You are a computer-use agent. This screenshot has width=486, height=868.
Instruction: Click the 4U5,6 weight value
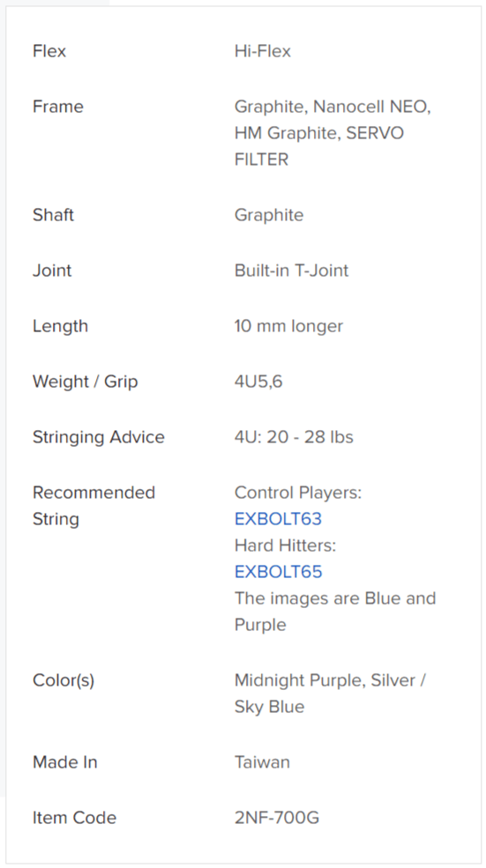(258, 382)
